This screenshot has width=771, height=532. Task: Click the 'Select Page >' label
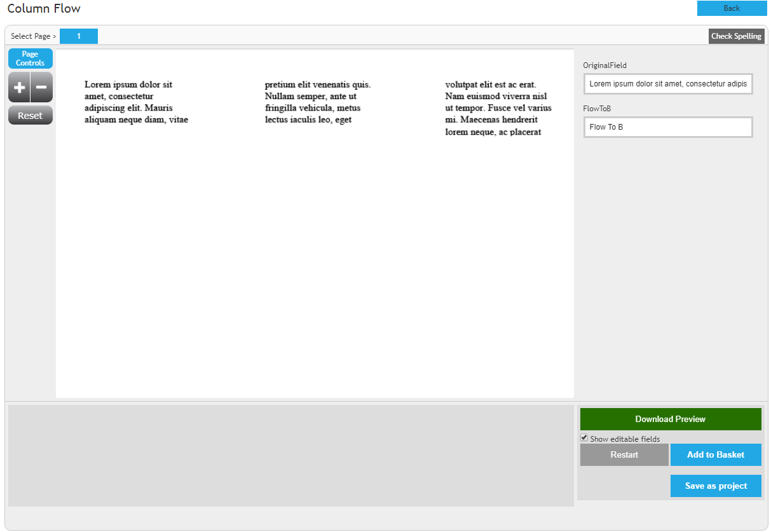click(34, 36)
